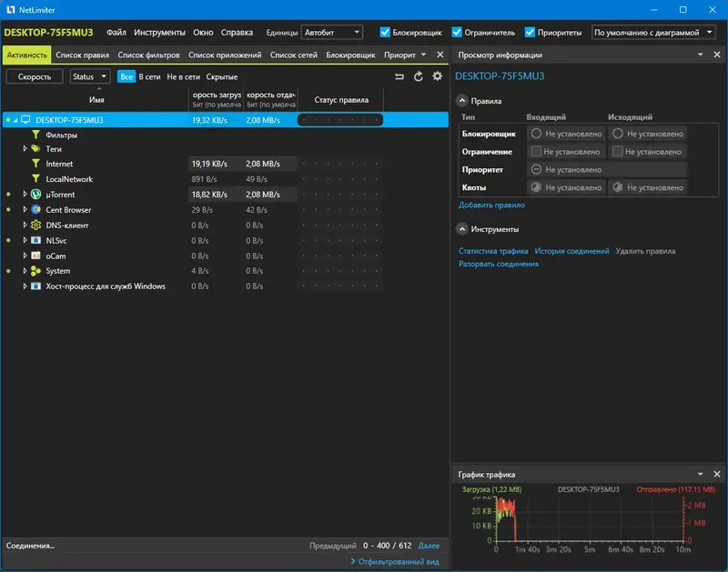
Task: Click the System process icon
Action: coord(35,271)
